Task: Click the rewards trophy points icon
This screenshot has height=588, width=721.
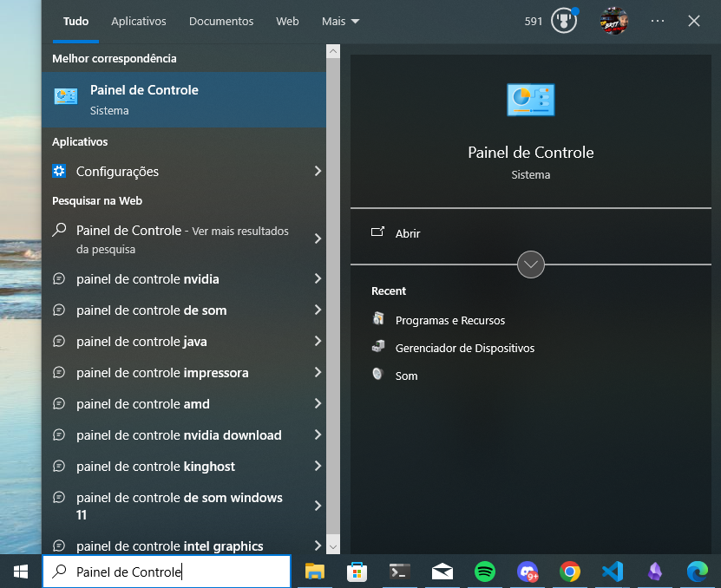Action: [563, 22]
